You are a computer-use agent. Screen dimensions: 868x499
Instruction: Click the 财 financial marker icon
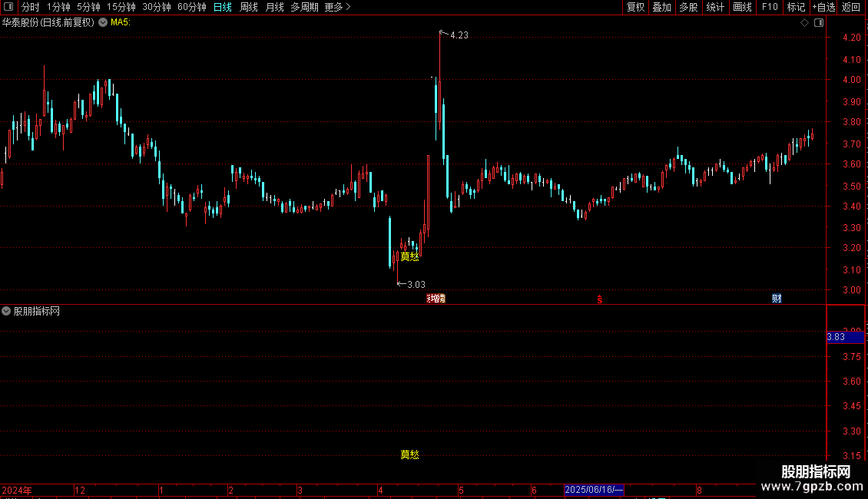pyautogui.click(x=777, y=299)
